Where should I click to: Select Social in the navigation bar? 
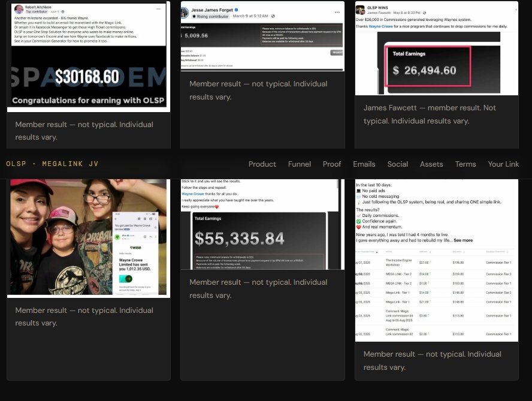pyautogui.click(x=398, y=164)
